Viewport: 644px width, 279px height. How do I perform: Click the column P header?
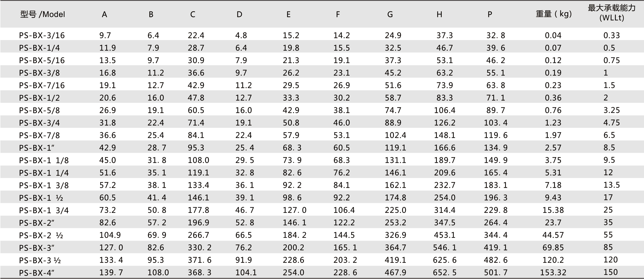click(490, 15)
